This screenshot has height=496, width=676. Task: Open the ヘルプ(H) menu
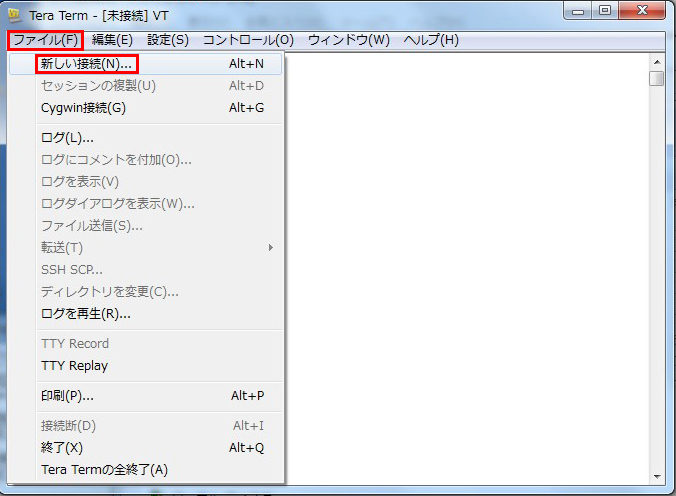pyautogui.click(x=431, y=40)
